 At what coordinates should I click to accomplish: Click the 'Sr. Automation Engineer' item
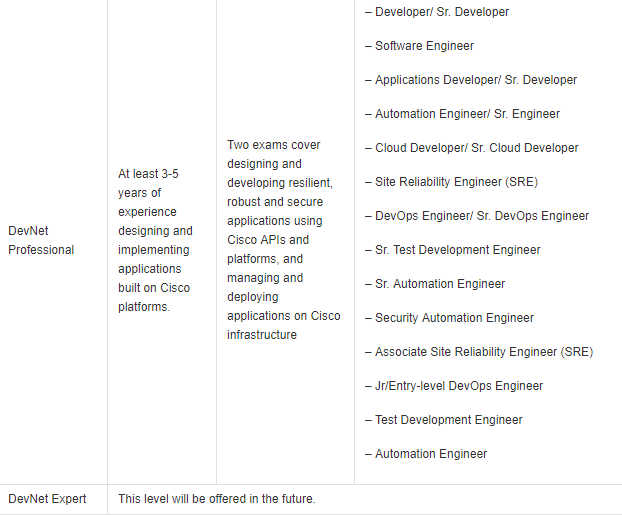pyautogui.click(x=435, y=284)
